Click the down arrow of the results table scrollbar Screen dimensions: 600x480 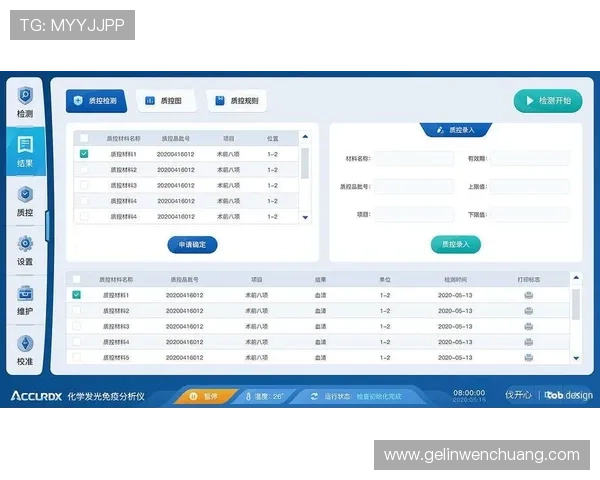[x=576, y=358]
